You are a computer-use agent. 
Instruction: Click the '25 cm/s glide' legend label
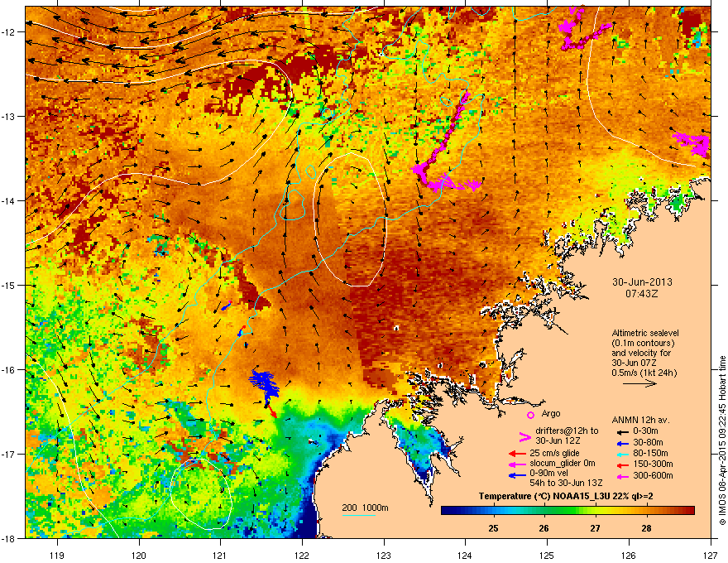[555, 453]
